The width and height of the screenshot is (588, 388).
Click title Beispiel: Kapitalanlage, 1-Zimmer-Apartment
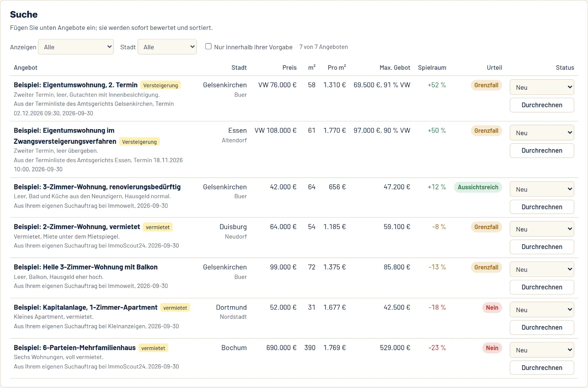(x=86, y=307)
